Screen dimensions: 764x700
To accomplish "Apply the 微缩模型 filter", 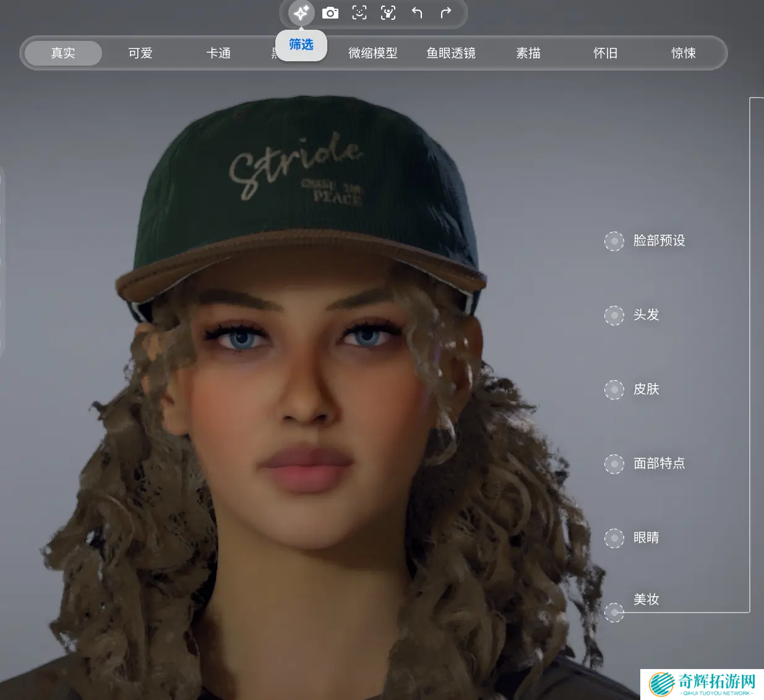I will coord(373,53).
